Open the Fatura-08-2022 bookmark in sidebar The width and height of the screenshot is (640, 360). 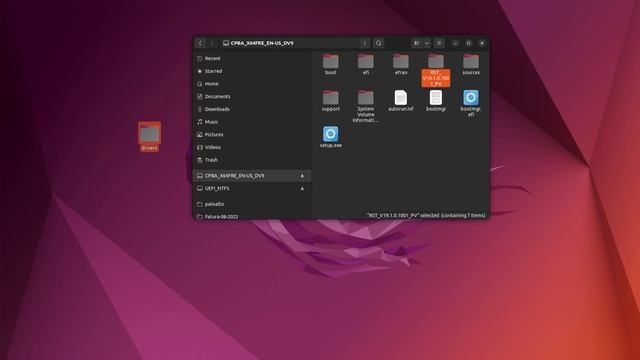click(x=252, y=216)
